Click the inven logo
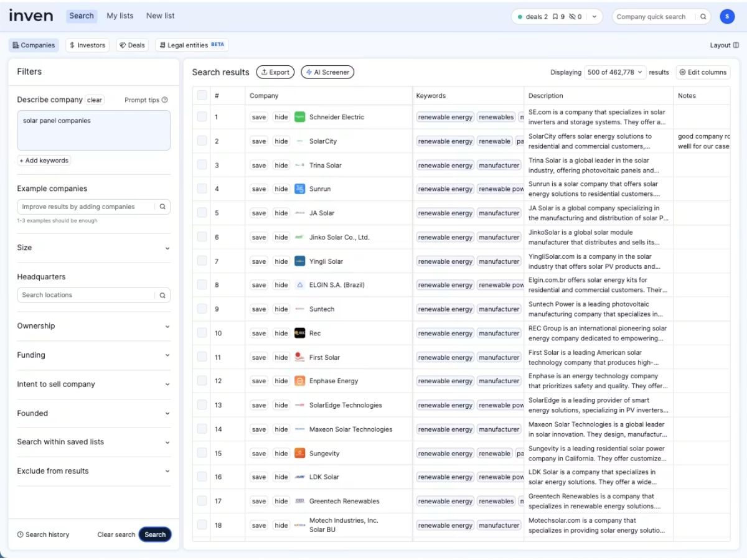Screen dimensions: 747x560 pos(31,16)
